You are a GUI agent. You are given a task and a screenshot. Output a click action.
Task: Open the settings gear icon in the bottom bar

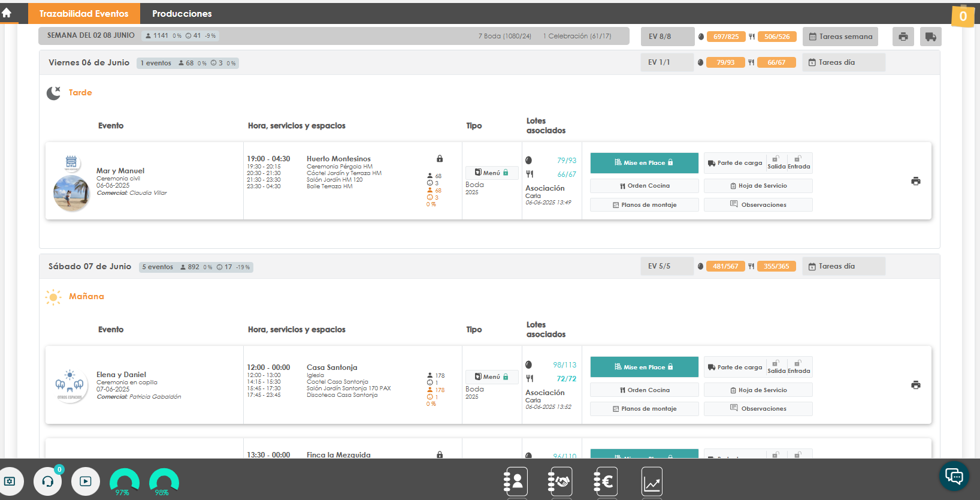coord(10,481)
